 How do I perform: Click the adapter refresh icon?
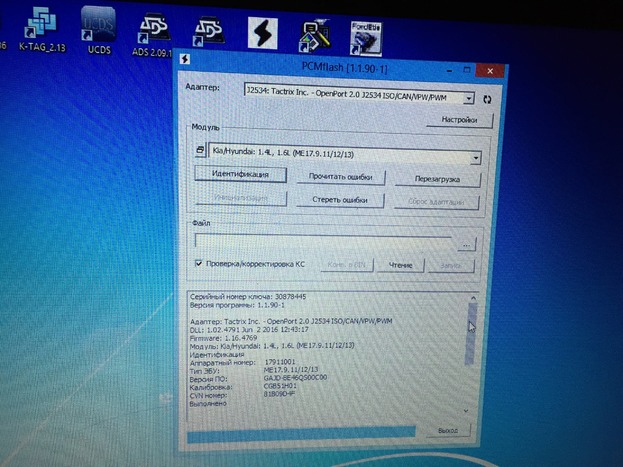pyautogui.click(x=487, y=100)
